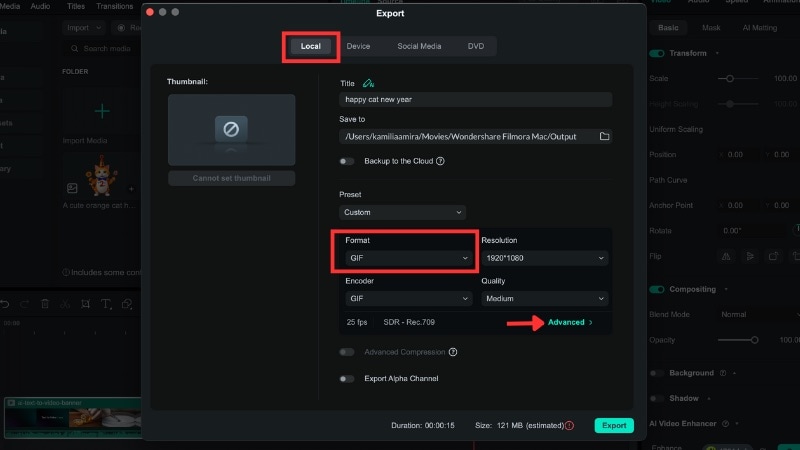
Task: Toggle Backup to the Cloud switch
Action: click(346, 161)
